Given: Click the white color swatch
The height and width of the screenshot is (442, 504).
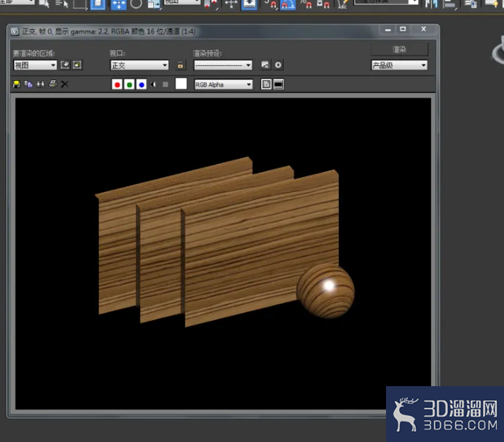Looking at the screenshot, I should pos(181,84).
